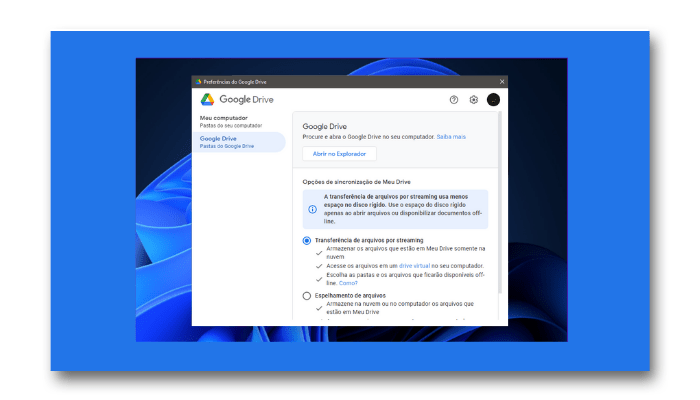Click the Opções de sincronização de Meu Drive heading
700x400 pixels.
(x=356, y=182)
